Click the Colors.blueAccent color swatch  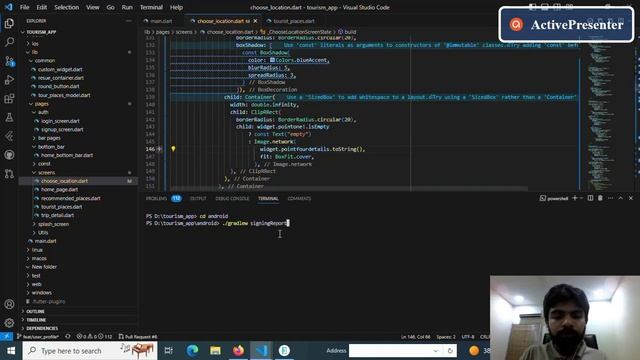coord(272,60)
